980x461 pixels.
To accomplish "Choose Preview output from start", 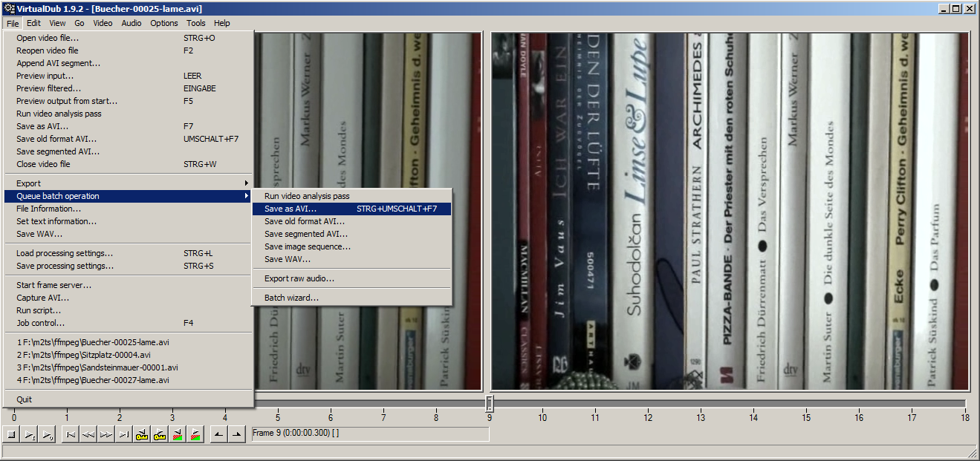I will tap(129, 101).
